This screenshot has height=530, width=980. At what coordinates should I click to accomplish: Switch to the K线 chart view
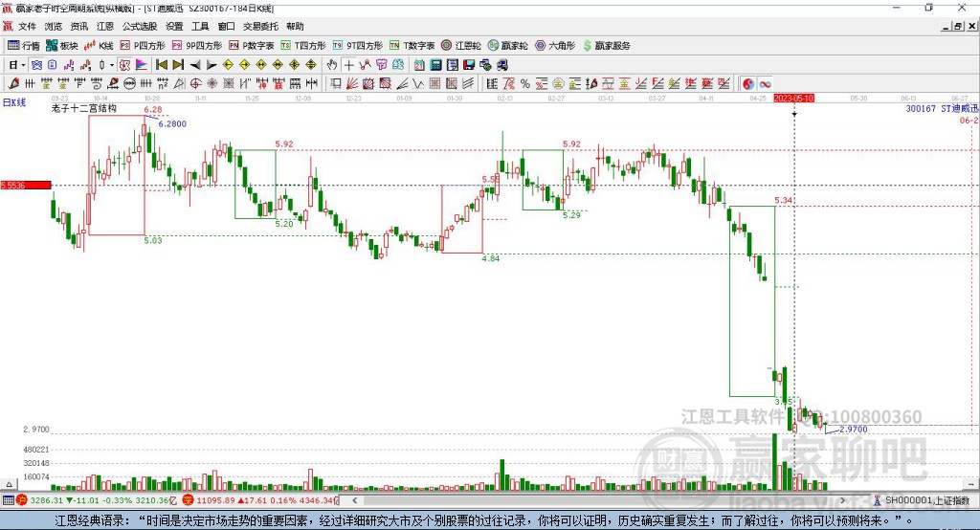coord(99,46)
